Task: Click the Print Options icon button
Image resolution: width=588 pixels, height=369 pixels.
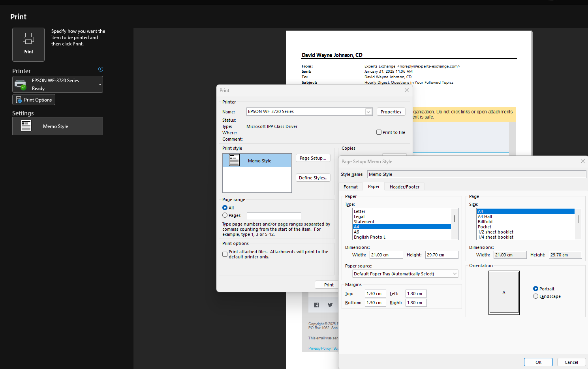Action: coord(34,100)
